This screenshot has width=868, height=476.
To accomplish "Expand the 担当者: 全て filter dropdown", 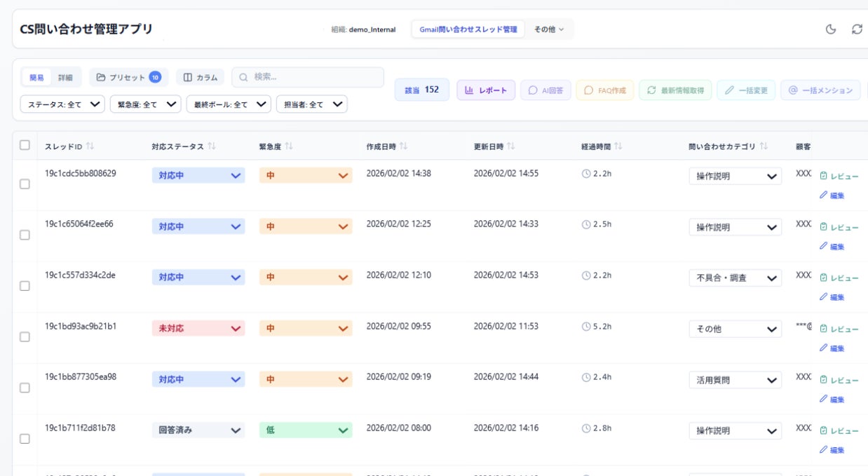I will [x=312, y=104].
